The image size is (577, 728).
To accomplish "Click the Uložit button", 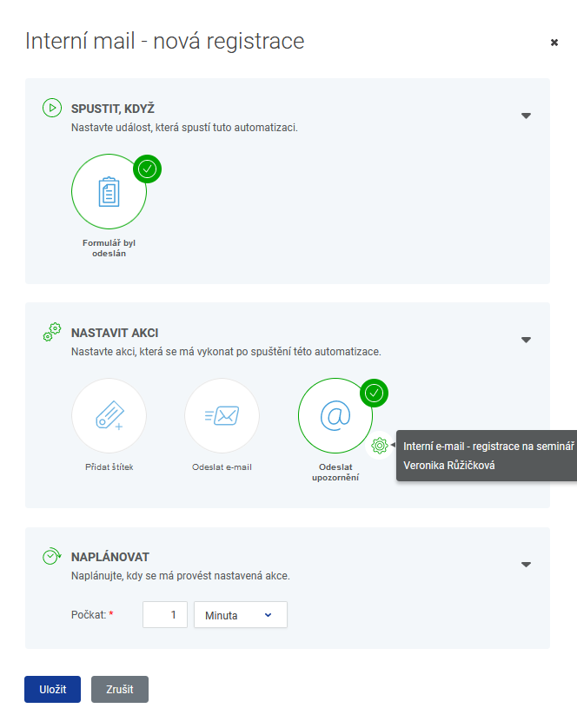I will (x=52, y=689).
